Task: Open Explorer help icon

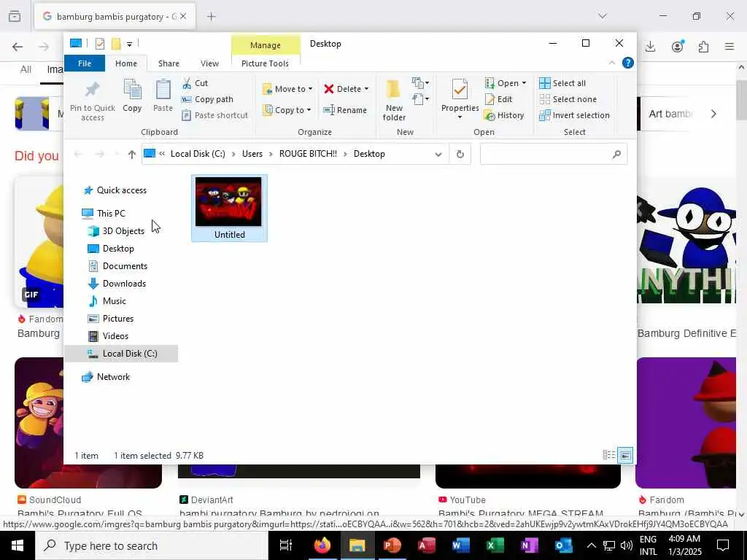Action: (x=628, y=63)
